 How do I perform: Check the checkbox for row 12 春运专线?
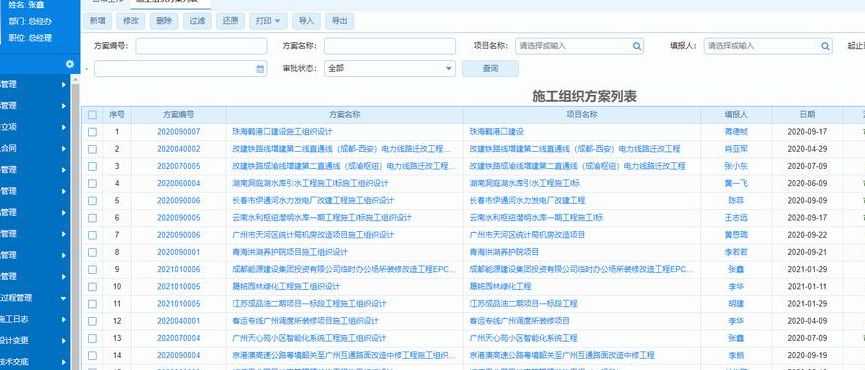pyautogui.click(x=92, y=321)
